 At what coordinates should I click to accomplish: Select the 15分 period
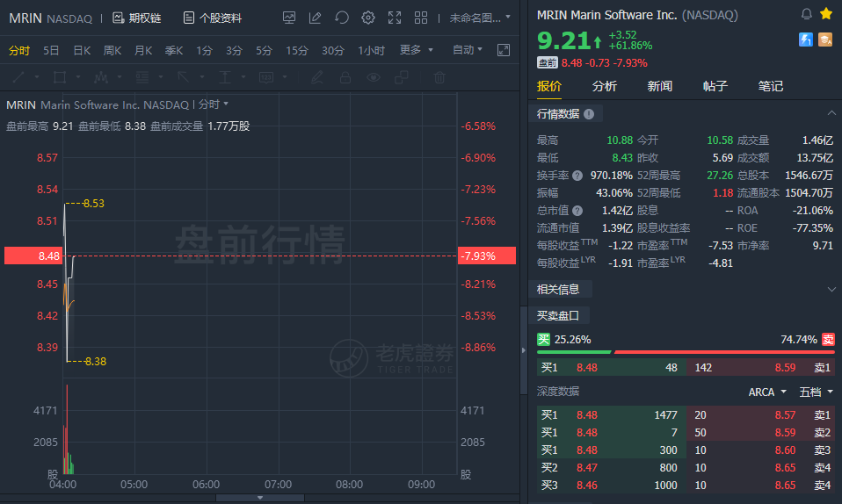pos(296,50)
